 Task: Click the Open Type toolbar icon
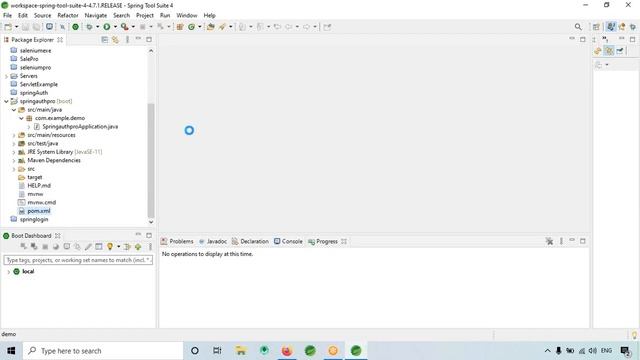click(x=211, y=27)
